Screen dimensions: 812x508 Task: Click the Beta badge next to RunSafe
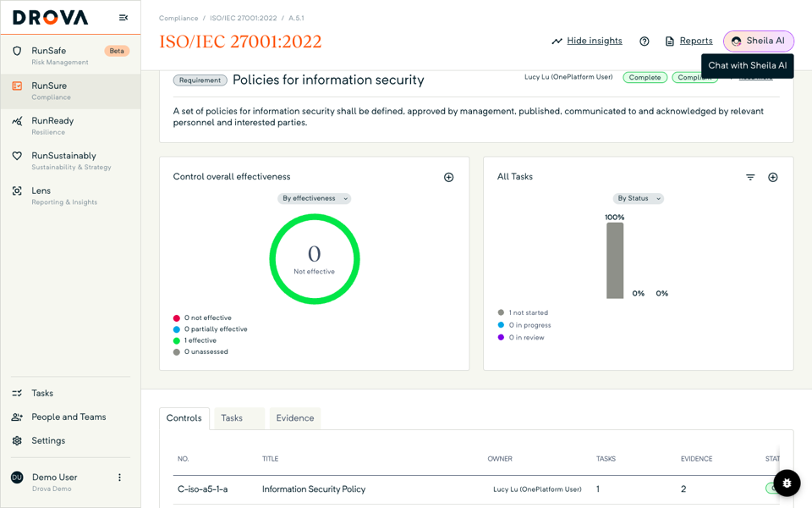point(117,51)
